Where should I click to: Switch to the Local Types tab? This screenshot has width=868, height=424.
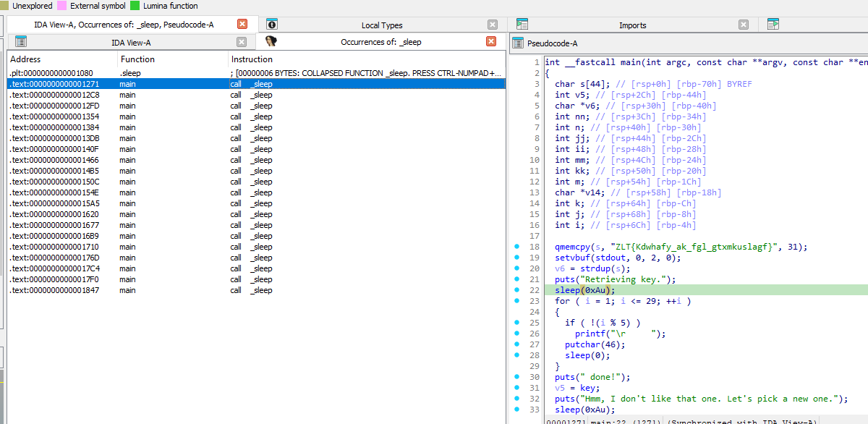coord(381,25)
